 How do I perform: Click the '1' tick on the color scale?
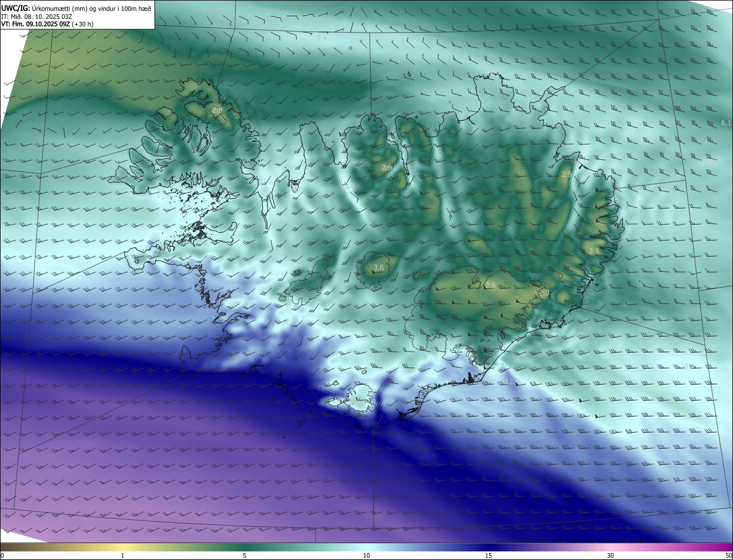[x=123, y=555]
